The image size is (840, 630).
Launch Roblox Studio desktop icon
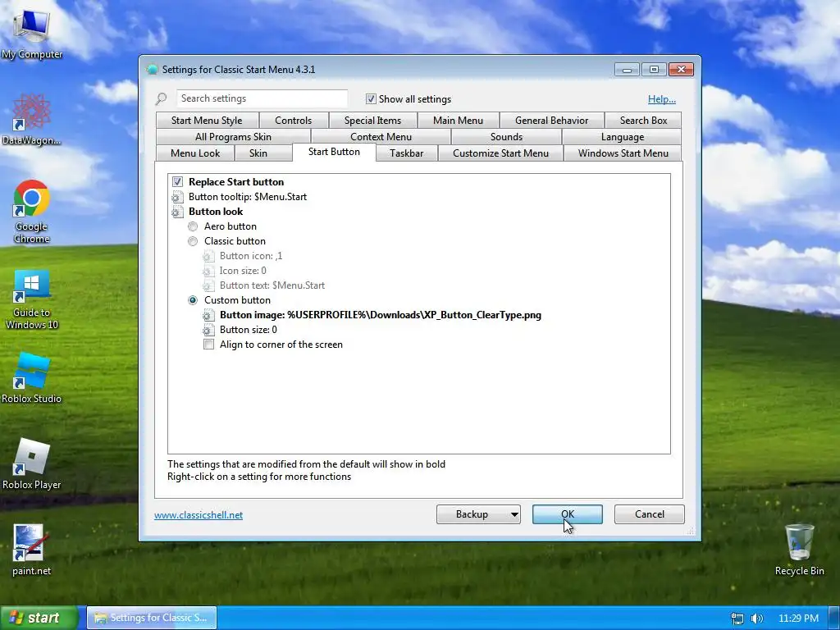pos(32,377)
